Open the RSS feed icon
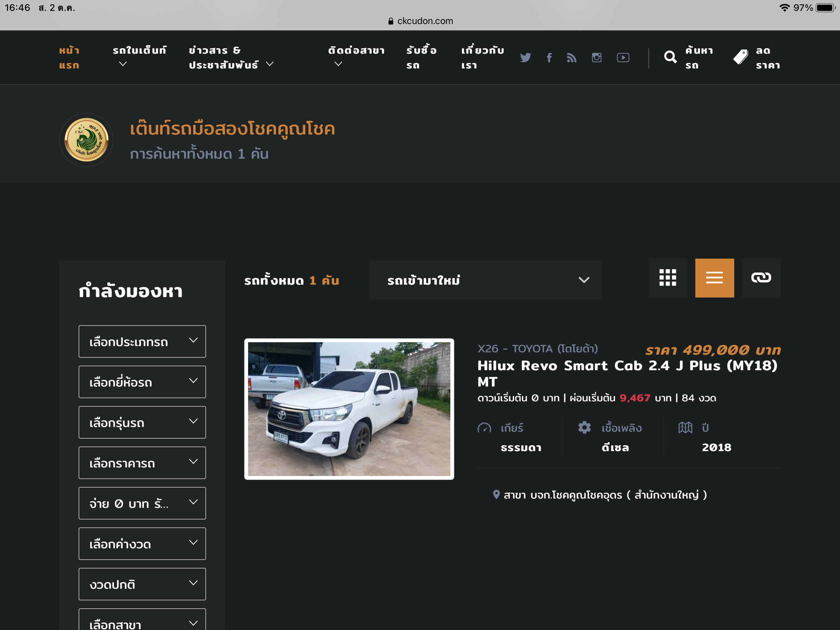The width and height of the screenshot is (840, 630). click(x=572, y=58)
